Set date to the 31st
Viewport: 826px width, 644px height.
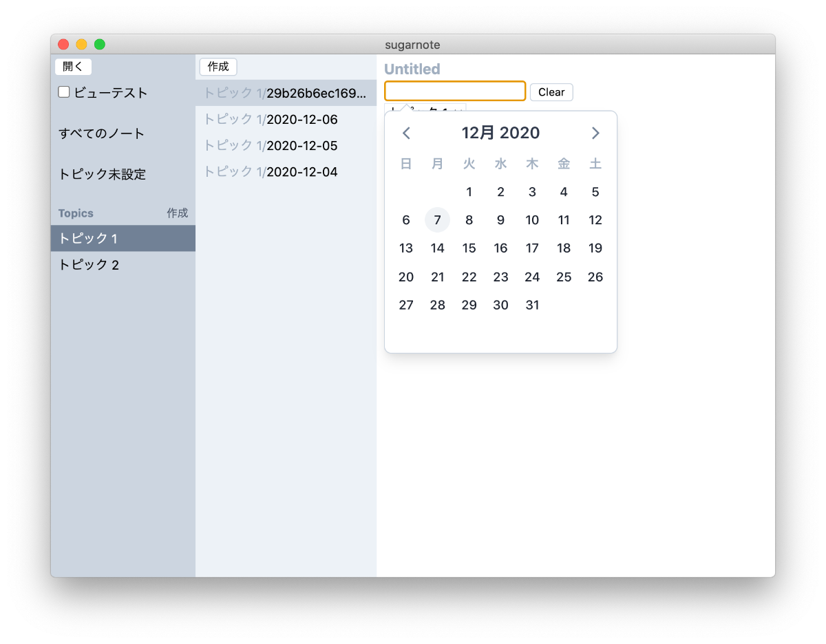click(532, 305)
